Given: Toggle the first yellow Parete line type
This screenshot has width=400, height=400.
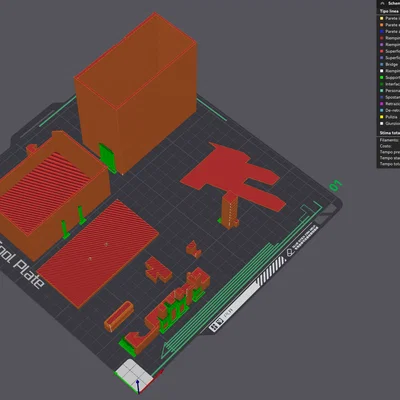Looking at the screenshot, I should 382,18.
